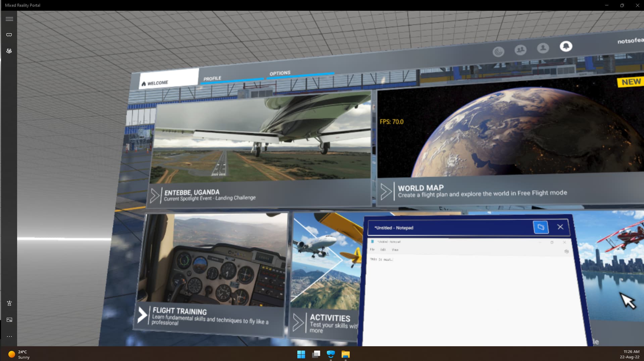
Task: Click the Notepad icon inside the mirrored title bar
Action: (x=373, y=242)
